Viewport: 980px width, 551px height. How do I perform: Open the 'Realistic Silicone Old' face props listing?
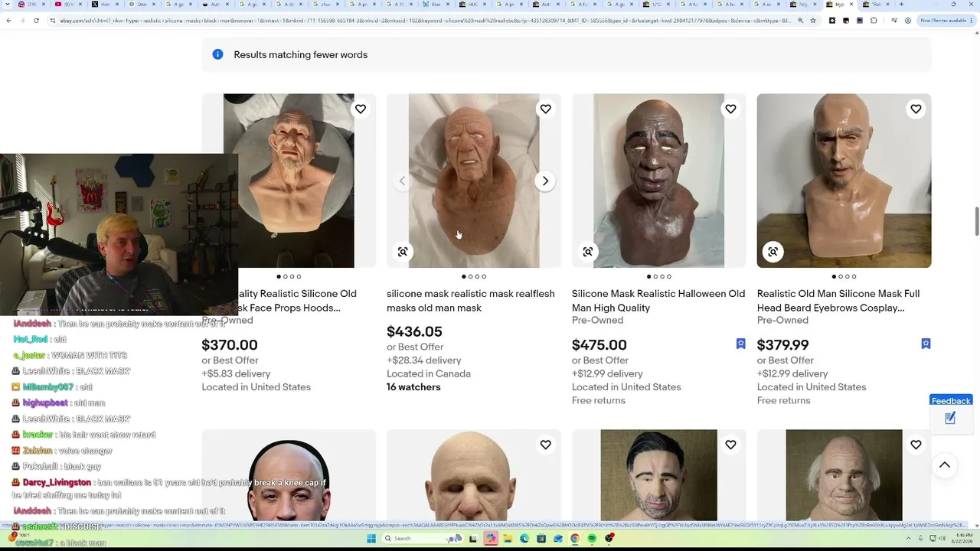click(x=297, y=301)
